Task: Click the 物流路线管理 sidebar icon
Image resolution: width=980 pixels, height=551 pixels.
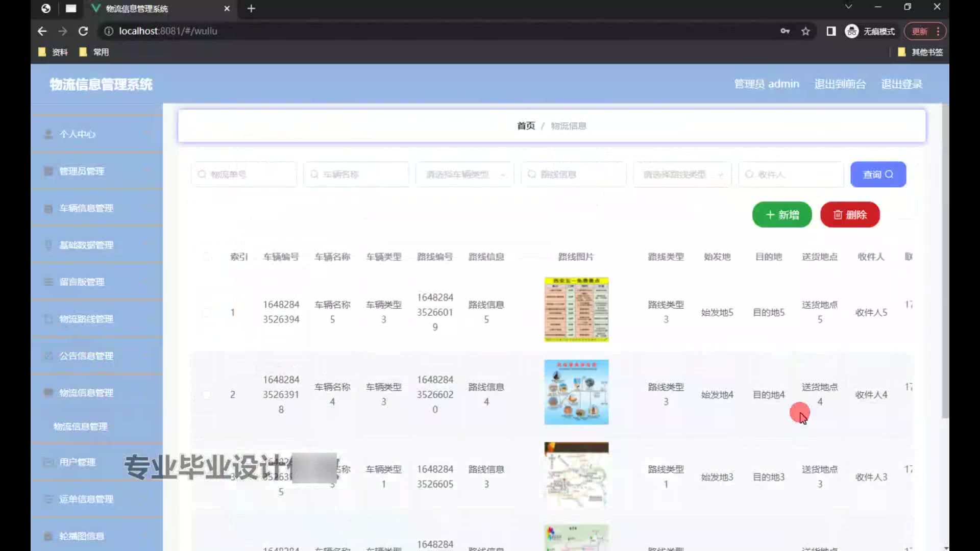Action: pyautogui.click(x=48, y=319)
